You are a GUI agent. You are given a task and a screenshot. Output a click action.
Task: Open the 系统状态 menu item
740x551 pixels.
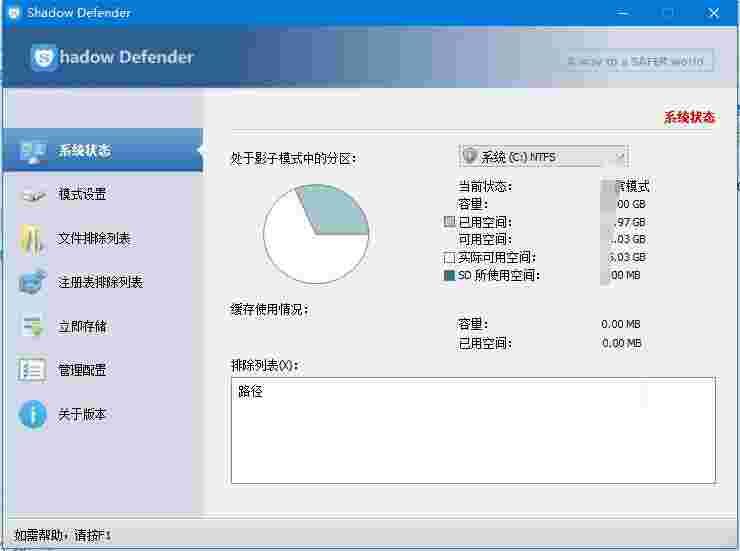[x=103, y=151]
